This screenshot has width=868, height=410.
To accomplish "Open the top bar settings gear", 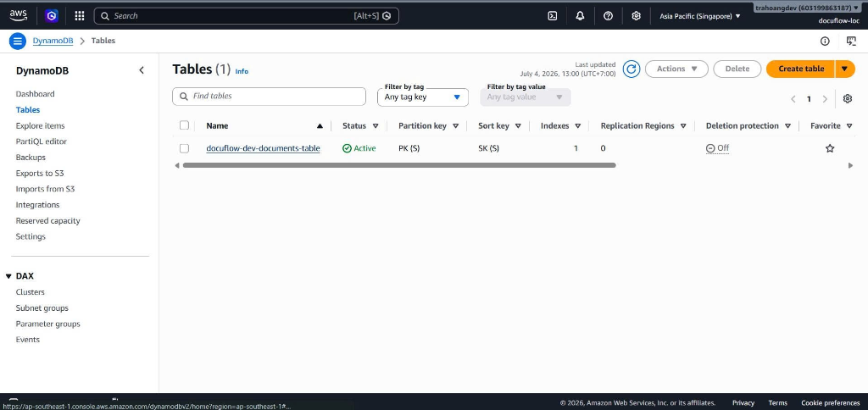I will click(636, 16).
